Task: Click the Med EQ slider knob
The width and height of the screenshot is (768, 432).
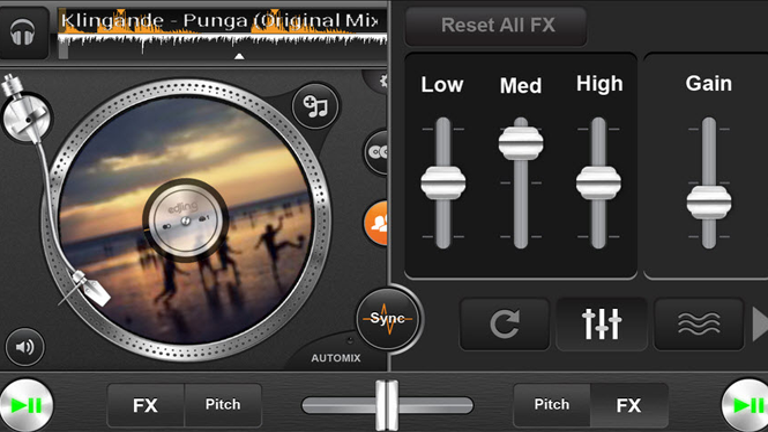Action: 521,143
